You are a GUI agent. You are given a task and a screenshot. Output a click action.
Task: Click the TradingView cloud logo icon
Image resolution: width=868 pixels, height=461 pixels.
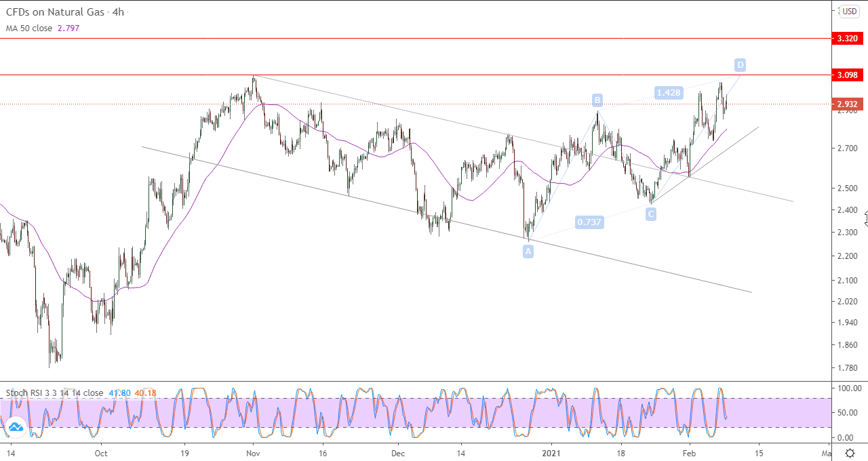pos(16,426)
